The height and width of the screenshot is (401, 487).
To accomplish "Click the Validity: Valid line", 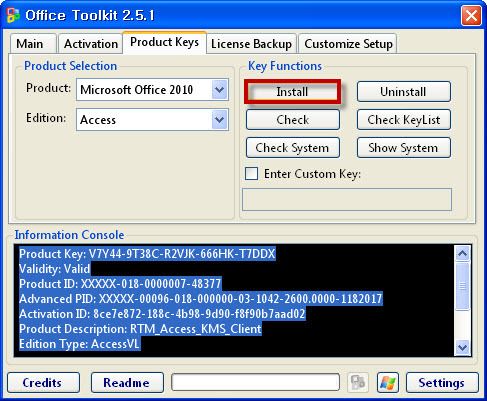I will [x=54, y=269].
